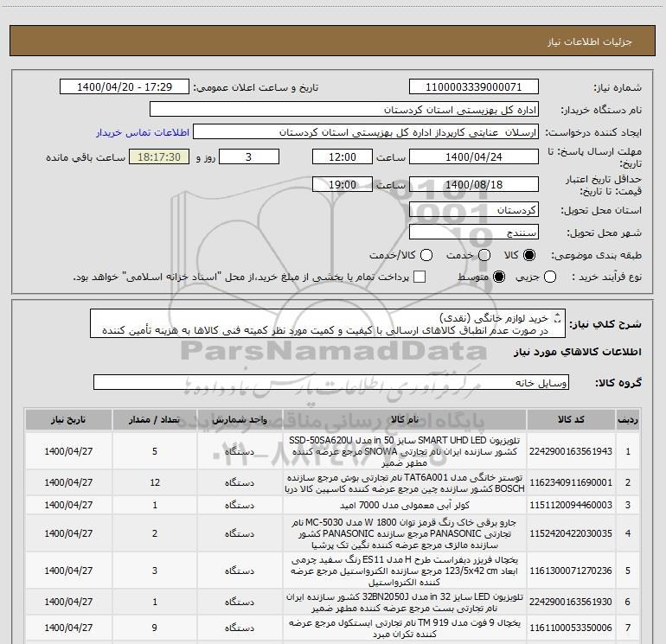The width and height of the screenshot is (666, 644).
Task: Click the نام کالا column header
Action: 405,419
